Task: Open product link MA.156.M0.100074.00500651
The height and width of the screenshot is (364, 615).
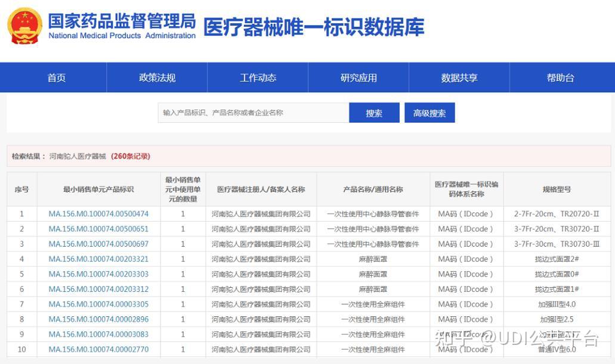Action: [x=98, y=229]
